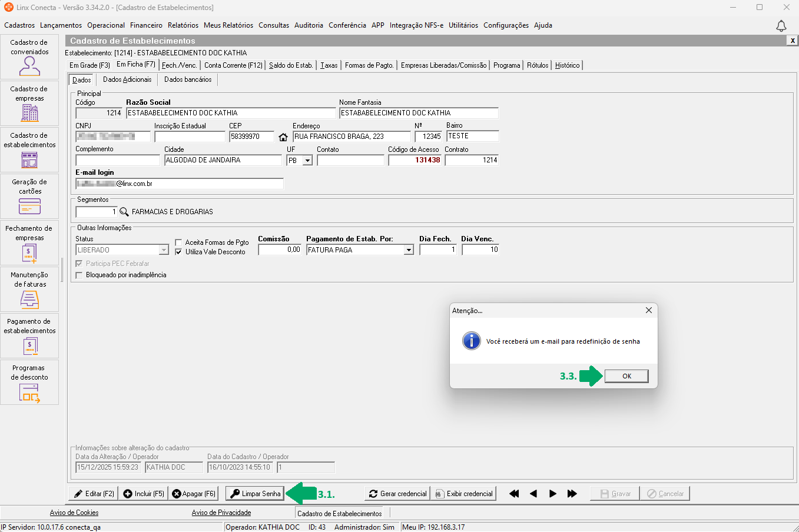Open the Configurações menu
This screenshot has width=799, height=532.
tap(506, 25)
